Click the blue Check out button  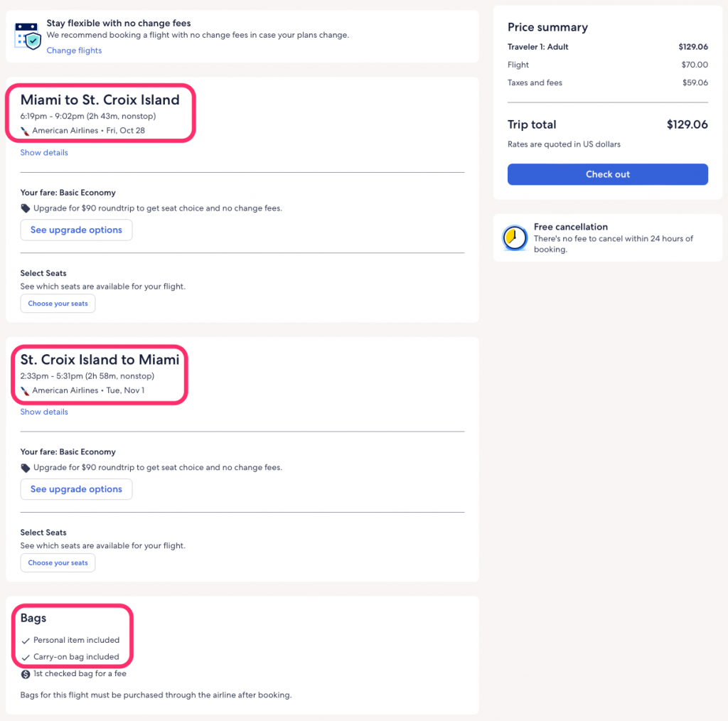(x=607, y=174)
